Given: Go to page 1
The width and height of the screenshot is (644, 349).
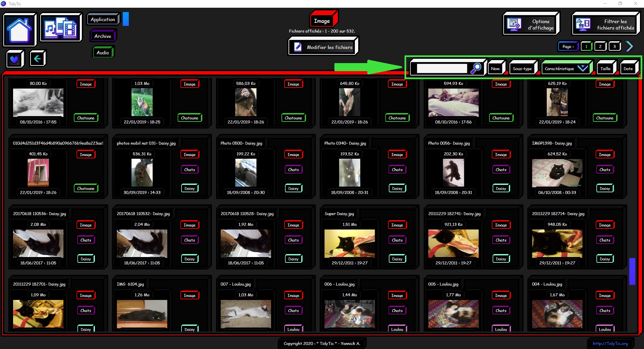Looking at the screenshot, I should [586, 47].
